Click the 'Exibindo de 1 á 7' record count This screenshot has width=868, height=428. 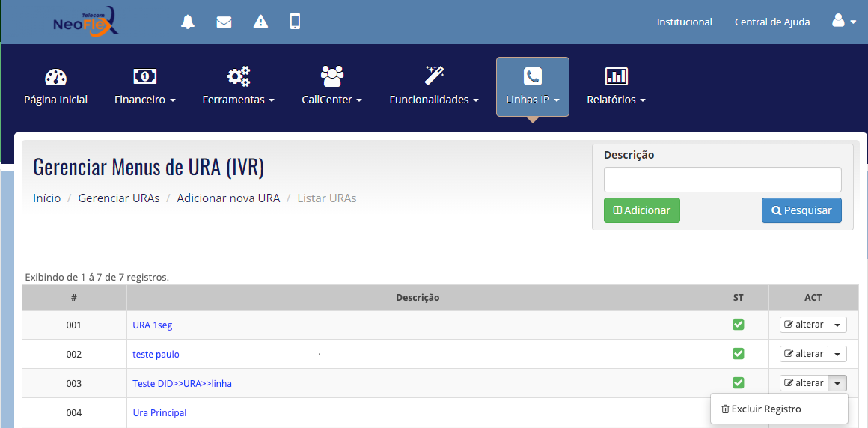[x=97, y=276]
